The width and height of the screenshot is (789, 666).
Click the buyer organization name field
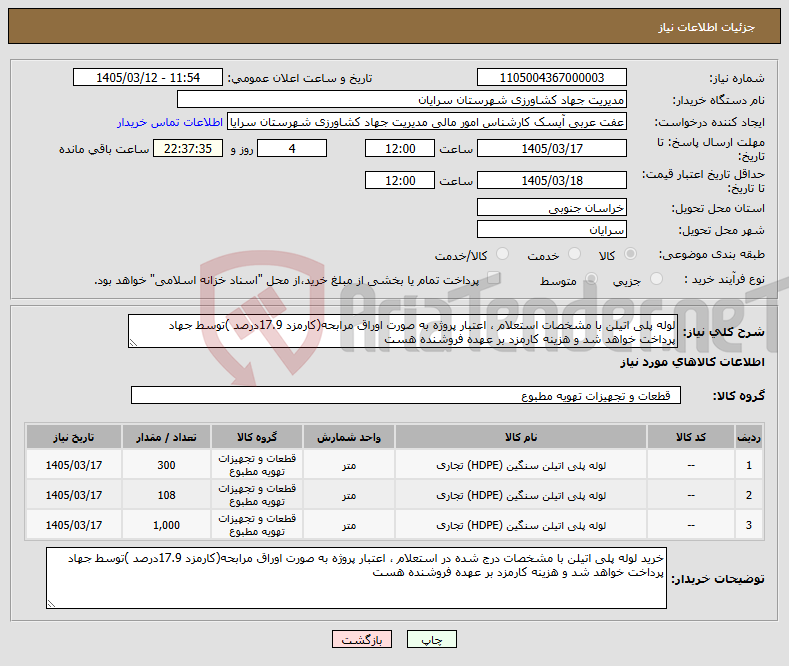[402, 100]
